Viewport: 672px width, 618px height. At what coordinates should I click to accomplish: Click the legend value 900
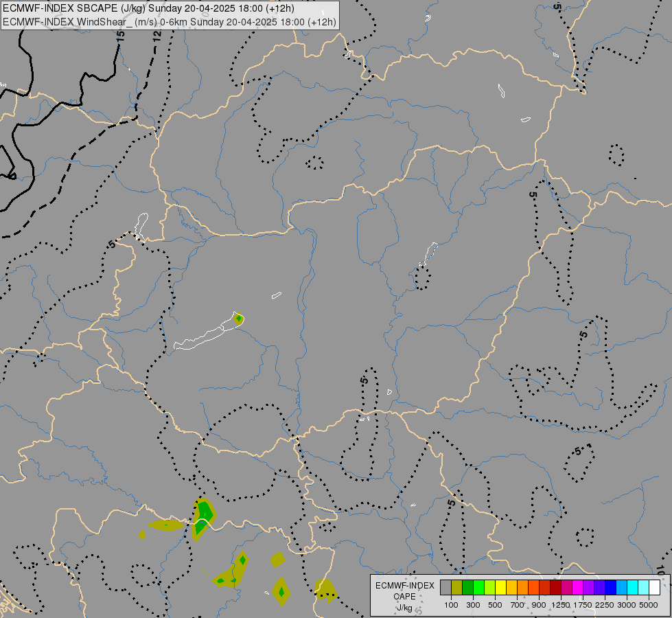click(539, 605)
